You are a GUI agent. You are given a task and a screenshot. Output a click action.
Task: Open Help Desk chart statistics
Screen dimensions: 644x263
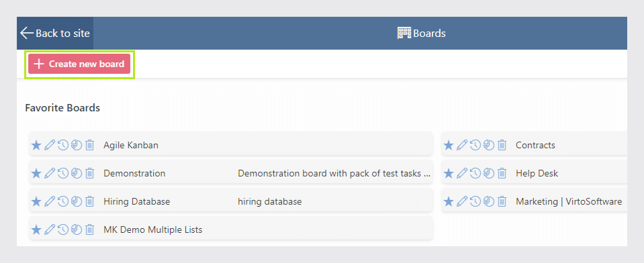click(489, 173)
